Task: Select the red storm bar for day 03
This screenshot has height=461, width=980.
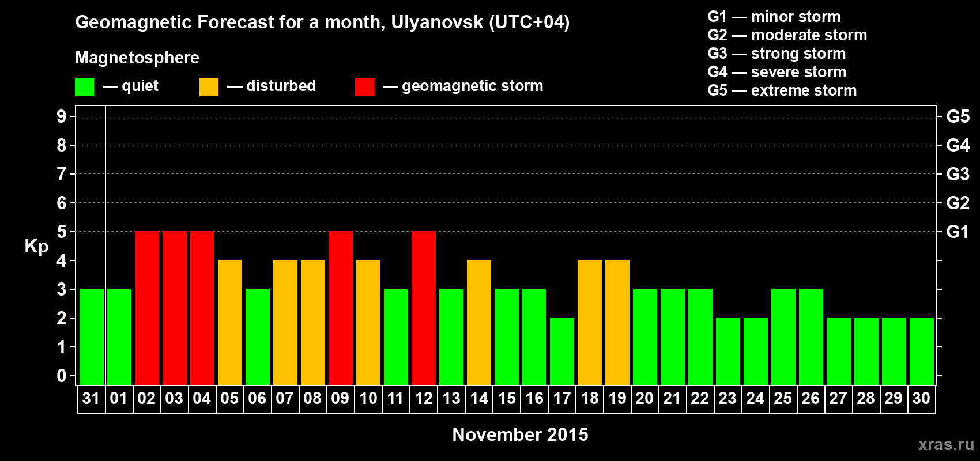Action: 175,308
